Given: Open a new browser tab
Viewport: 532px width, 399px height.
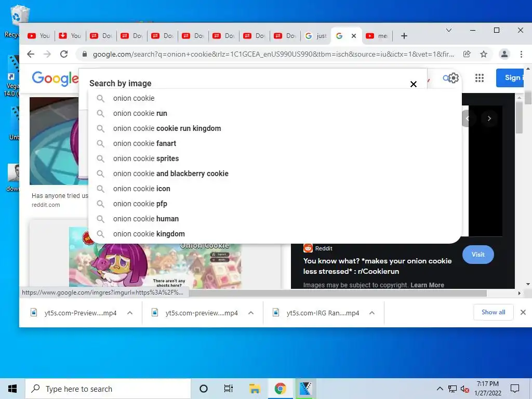Looking at the screenshot, I should pos(404,36).
